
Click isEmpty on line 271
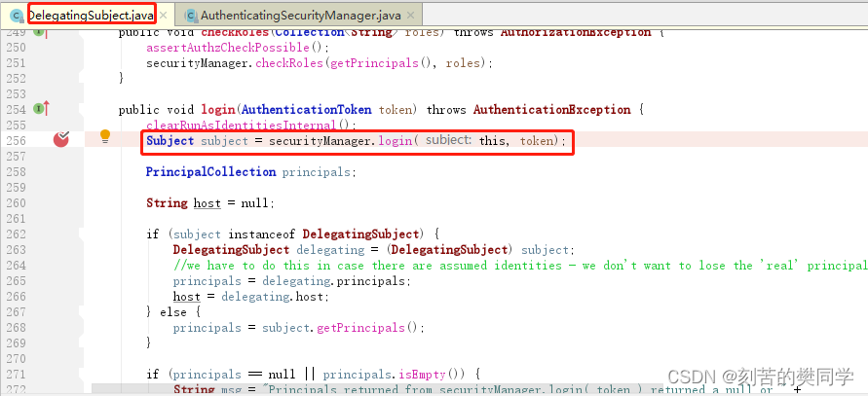pyautogui.click(x=425, y=375)
